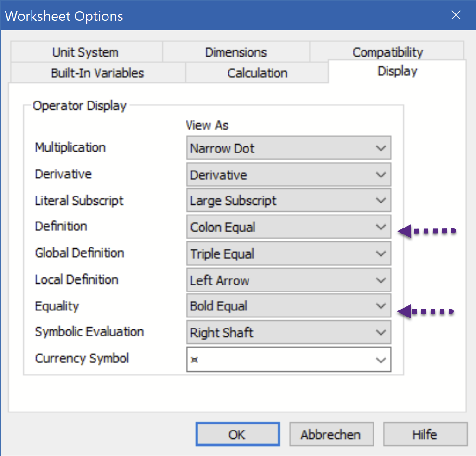Image resolution: width=476 pixels, height=456 pixels.
Task: Open the Multiplication view-as dropdown
Action: click(x=288, y=148)
